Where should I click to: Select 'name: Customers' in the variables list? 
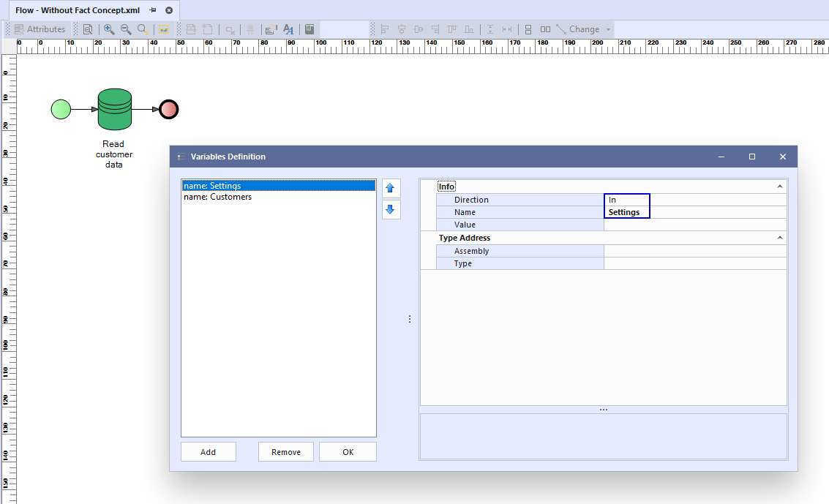click(x=279, y=197)
